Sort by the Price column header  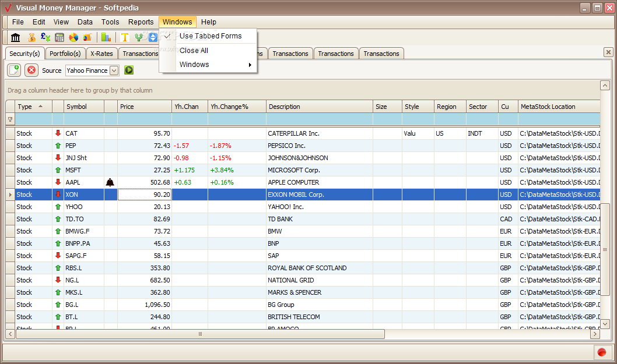[x=145, y=107]
